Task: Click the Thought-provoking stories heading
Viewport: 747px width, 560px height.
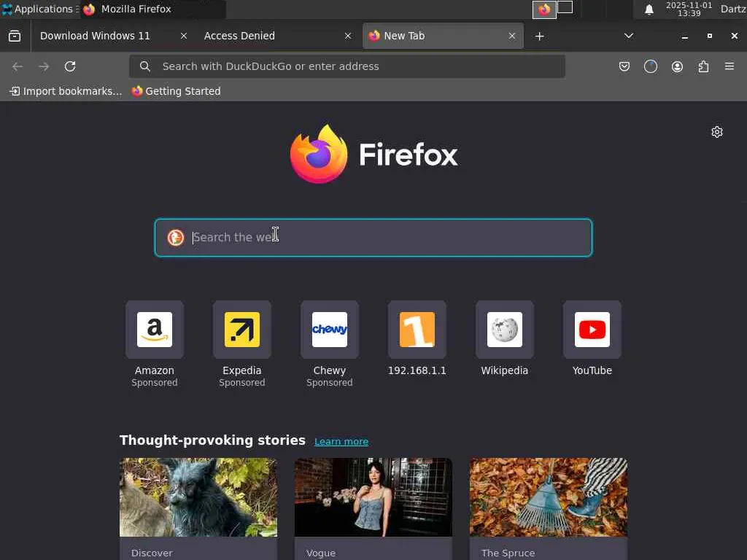Action: tap(212, 440)
